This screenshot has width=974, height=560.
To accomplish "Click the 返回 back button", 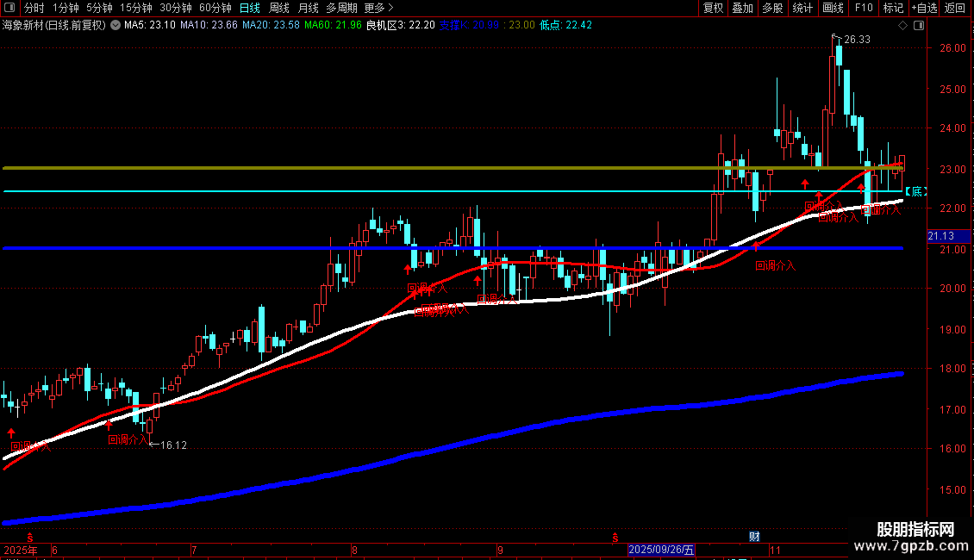I will pyautogui.click(x=955, y=8).
